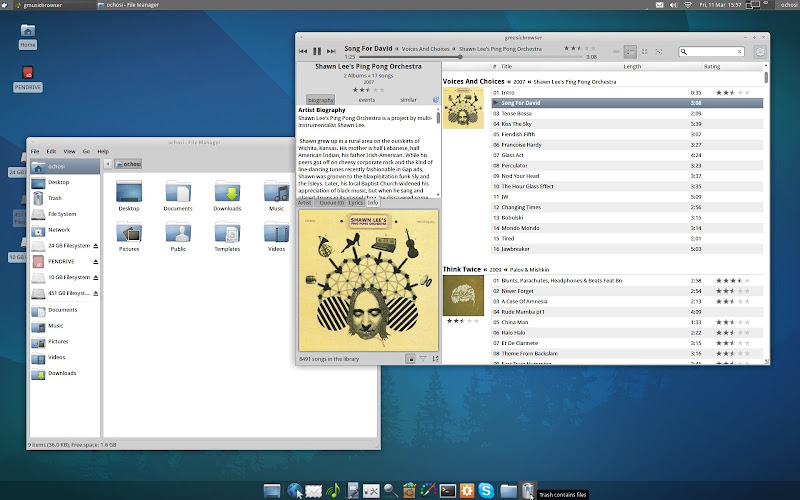Screen dimensions: 800x500
Task: Go back to the previous track
Action: coord(303,51)
